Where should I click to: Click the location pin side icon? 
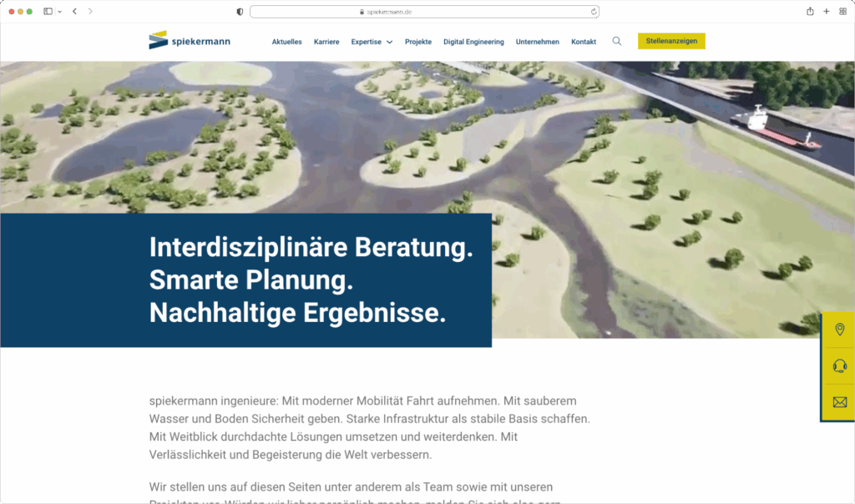[x=839, y=330]
